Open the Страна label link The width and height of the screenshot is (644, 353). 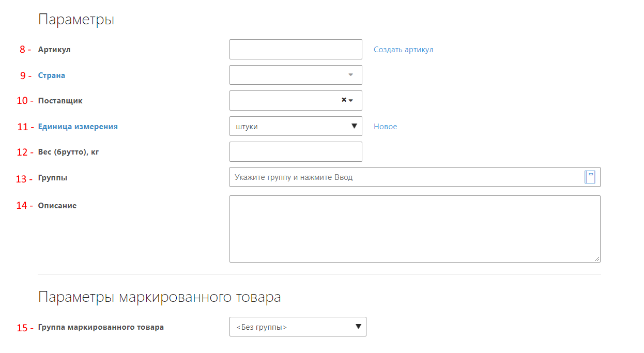coord(52,75)
